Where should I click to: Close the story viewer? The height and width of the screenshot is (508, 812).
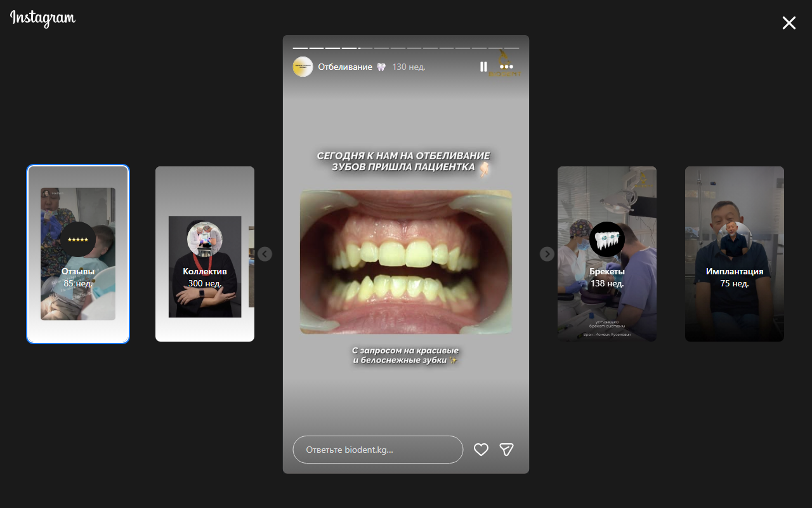point(789,23)
